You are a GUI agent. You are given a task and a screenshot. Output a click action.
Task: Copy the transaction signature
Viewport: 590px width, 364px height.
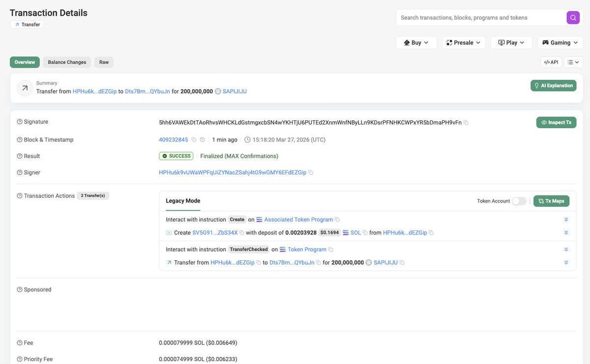(x=466, y=122)
